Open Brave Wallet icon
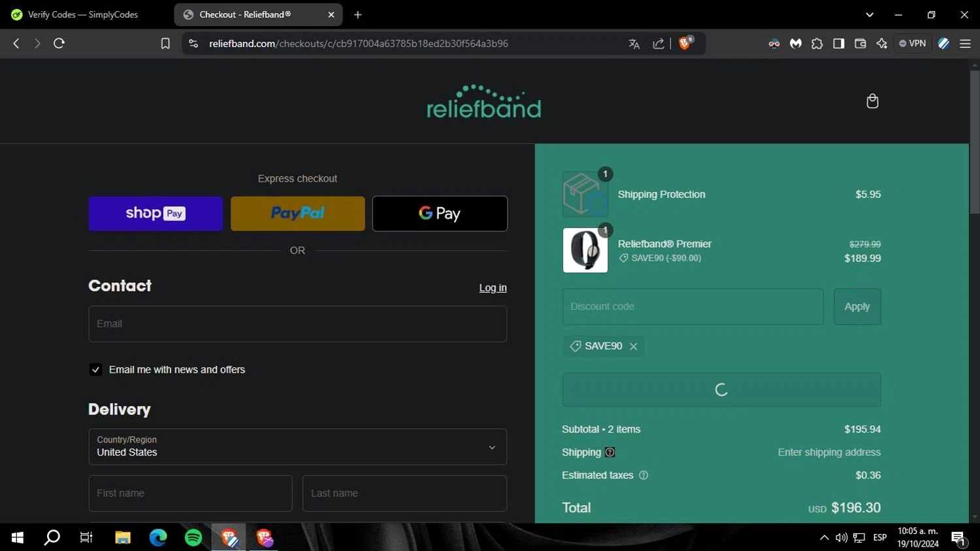The height and width of the screenshot is (551, 980). tap(860, 44)
